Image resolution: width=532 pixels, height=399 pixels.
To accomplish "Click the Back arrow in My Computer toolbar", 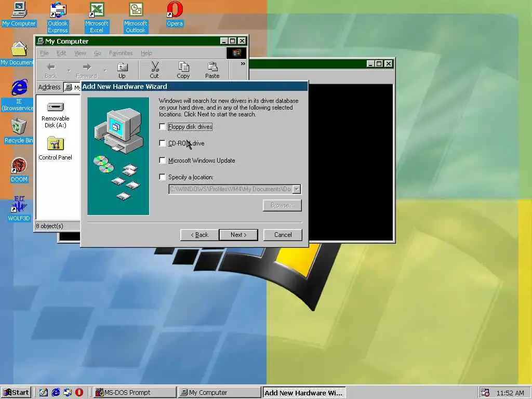I will (51, 71).
